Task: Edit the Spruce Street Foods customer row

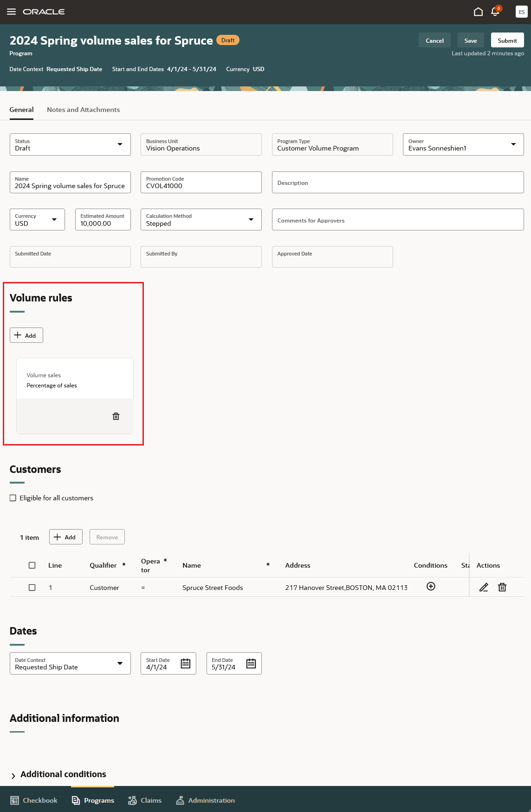Action: tap(484, 587)
